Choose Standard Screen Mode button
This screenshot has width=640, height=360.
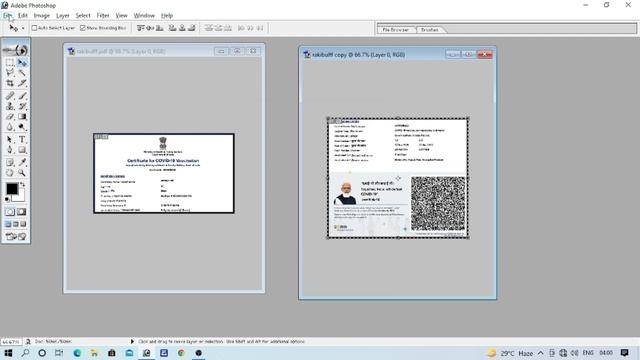[8, 224]
